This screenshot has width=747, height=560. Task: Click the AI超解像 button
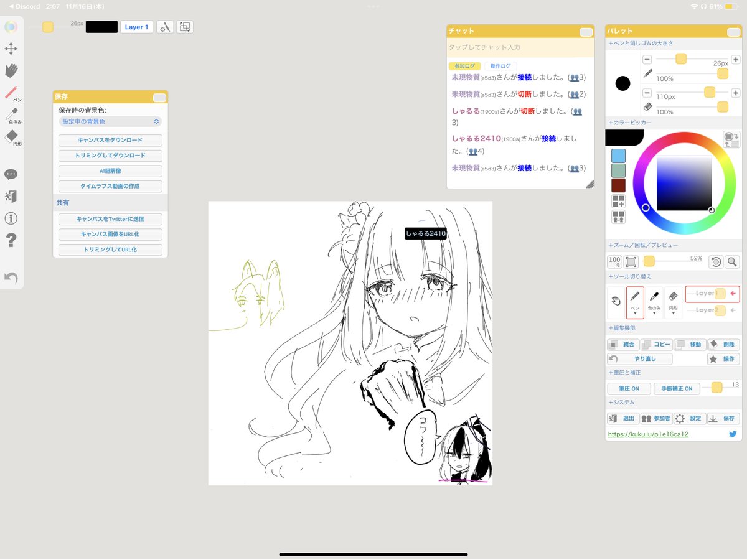(x=110, y=171)
